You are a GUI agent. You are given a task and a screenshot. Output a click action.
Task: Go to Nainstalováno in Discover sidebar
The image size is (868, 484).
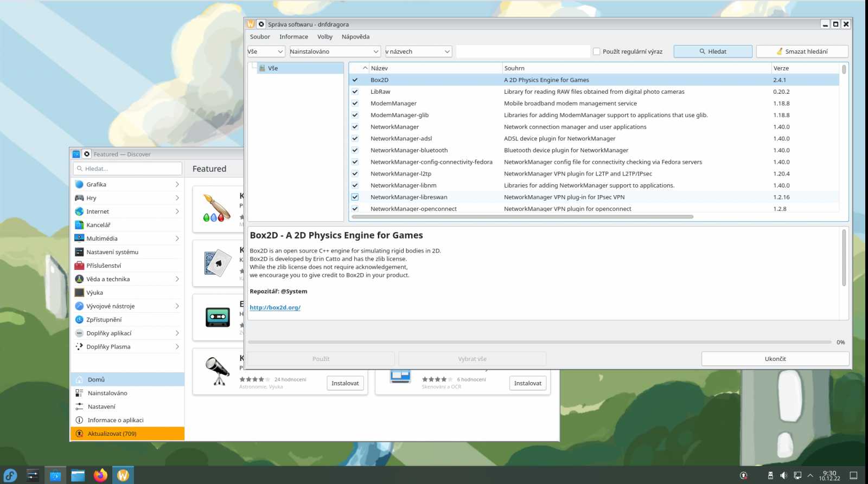tap(127, 393)
